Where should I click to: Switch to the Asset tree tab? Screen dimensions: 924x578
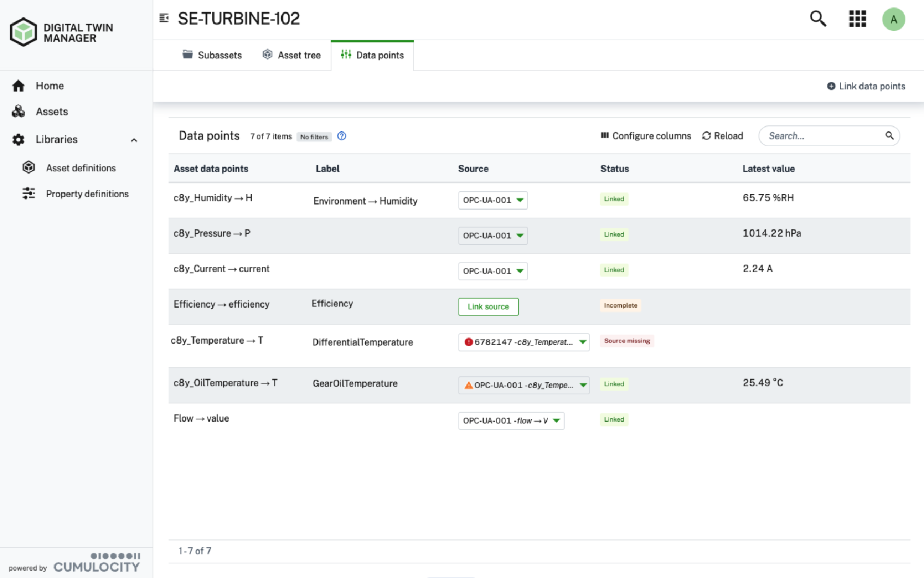(x=292, y=55)
